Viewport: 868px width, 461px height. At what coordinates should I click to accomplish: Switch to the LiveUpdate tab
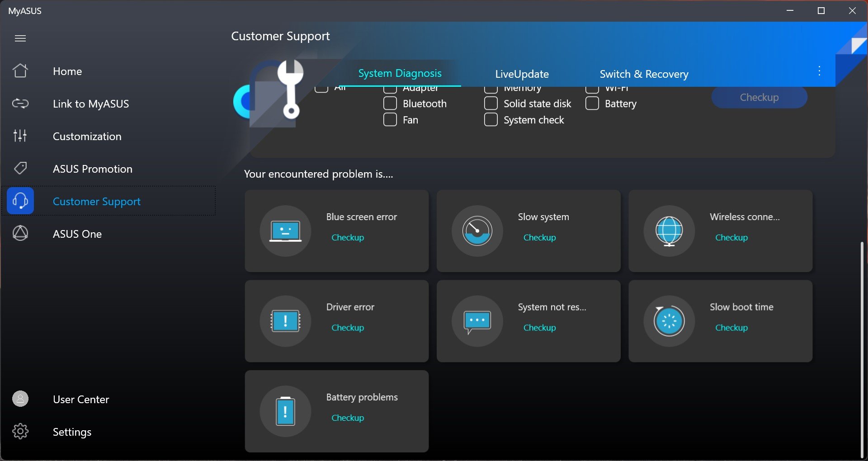point(522,74)
